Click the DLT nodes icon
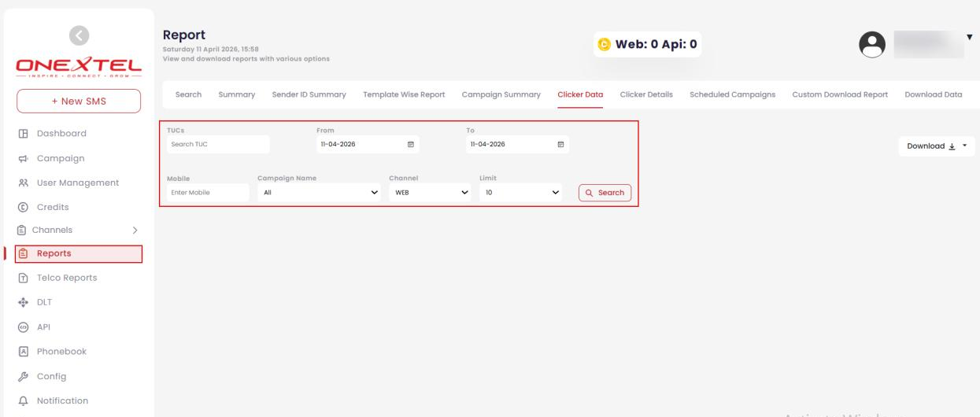 point(22,302)
